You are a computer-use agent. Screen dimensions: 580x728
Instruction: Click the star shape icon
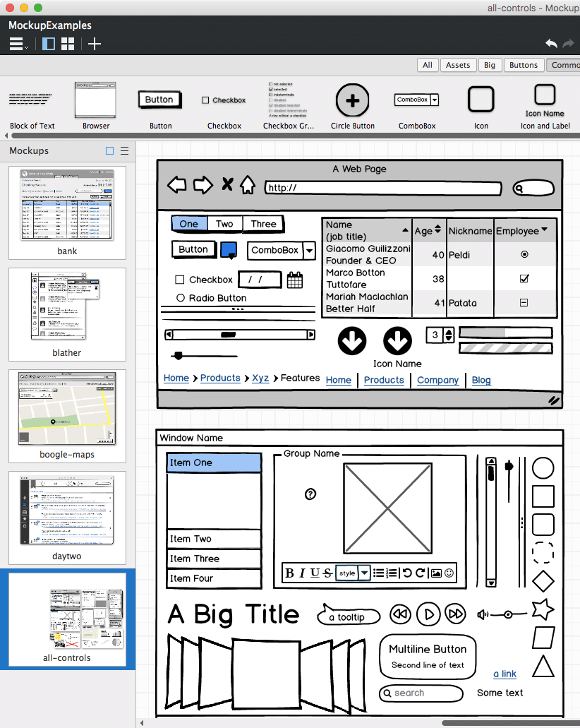(543, 609)
